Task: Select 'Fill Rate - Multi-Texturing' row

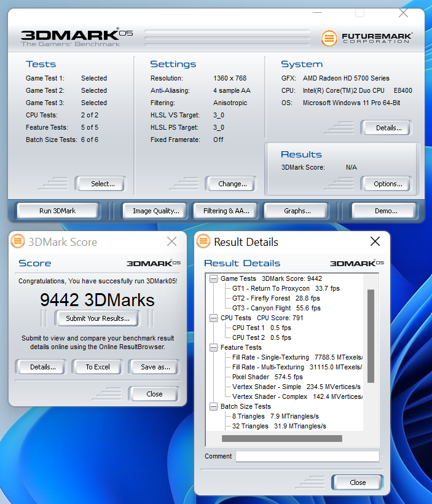Action: click(297, 367)
